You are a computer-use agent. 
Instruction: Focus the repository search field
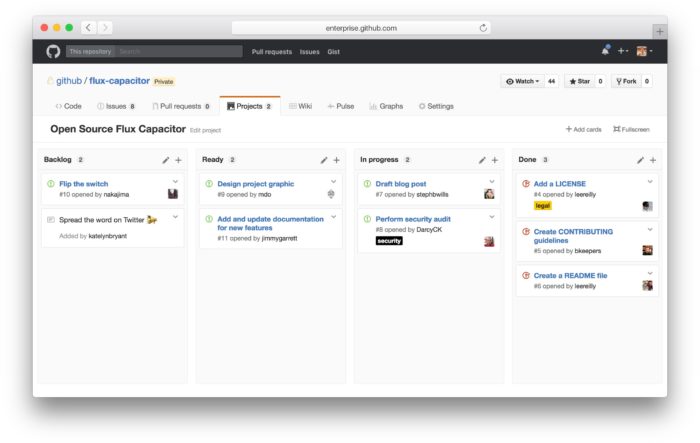click(179, 51)
